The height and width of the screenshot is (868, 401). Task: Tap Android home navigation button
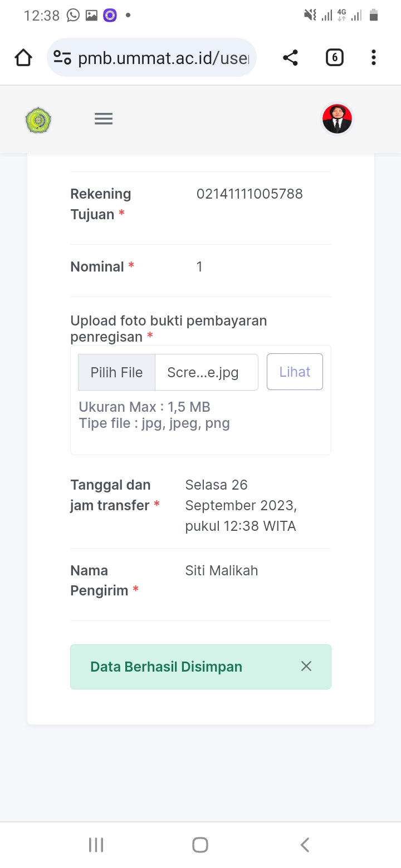(200, 845)
